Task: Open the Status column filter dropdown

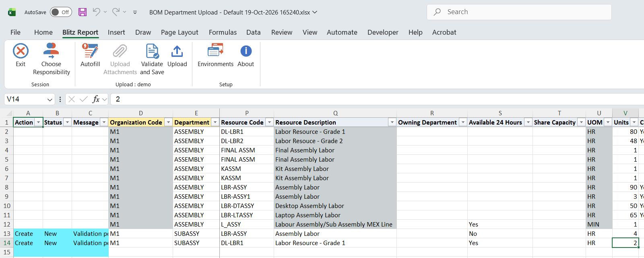Action: 68,122
